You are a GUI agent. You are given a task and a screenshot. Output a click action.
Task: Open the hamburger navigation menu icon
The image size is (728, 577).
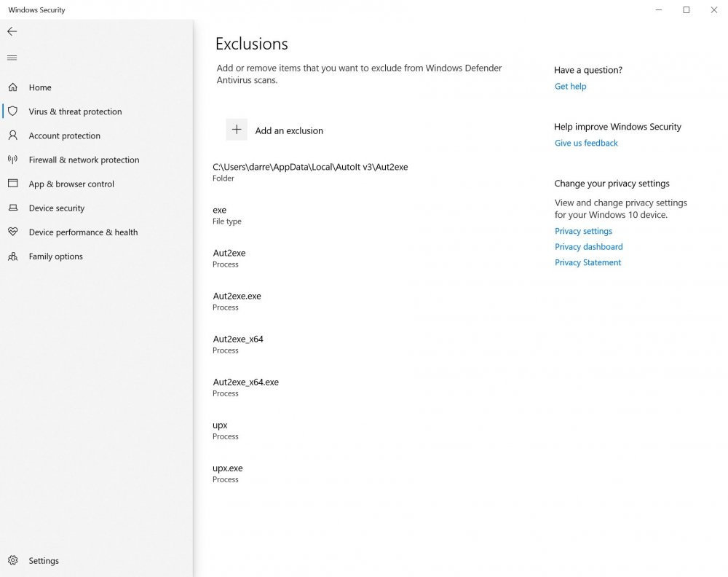point(12,58)
